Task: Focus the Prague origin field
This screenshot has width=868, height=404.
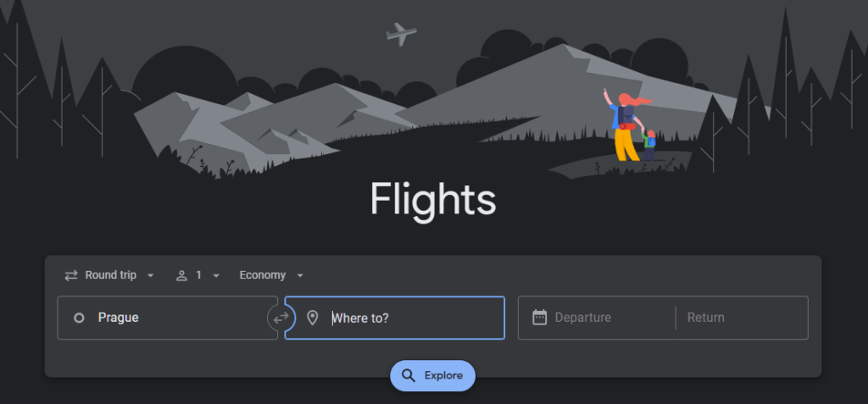Action: point(168,318)
